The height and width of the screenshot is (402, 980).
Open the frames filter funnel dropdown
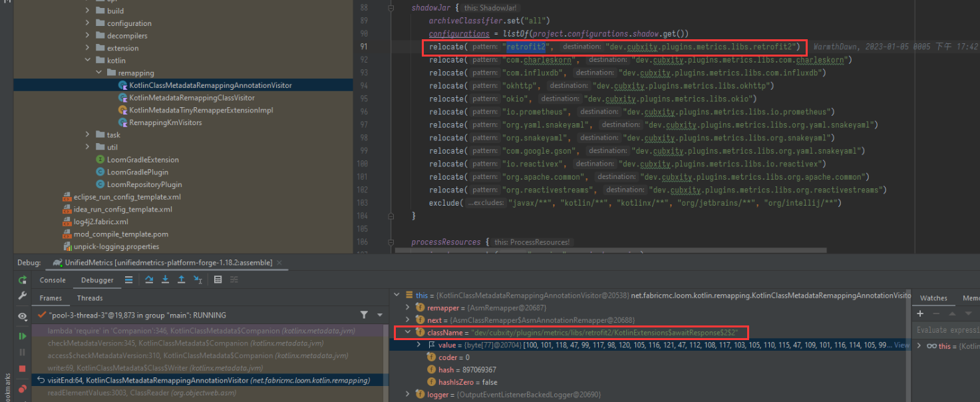tap(363, 313)
